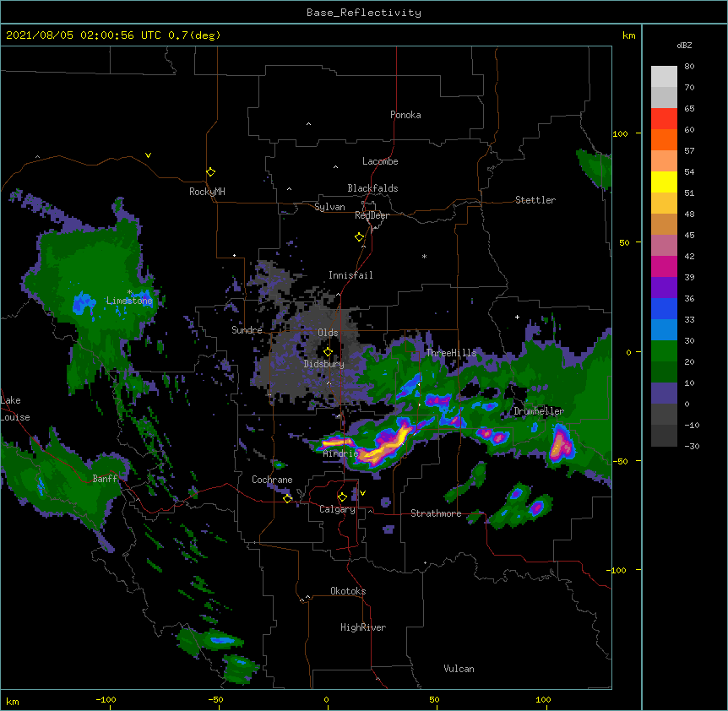This screenshot has height=711, width=728.
Task: Click the Sylvan label
Action: coord(329,207)
